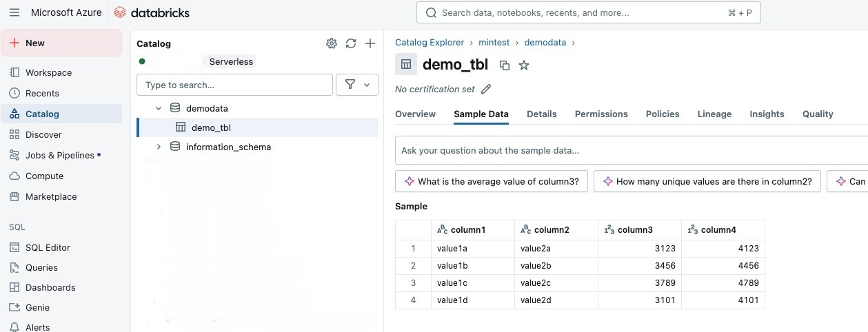
Task: Refresh the catalog tree
Action: [351, 43]
